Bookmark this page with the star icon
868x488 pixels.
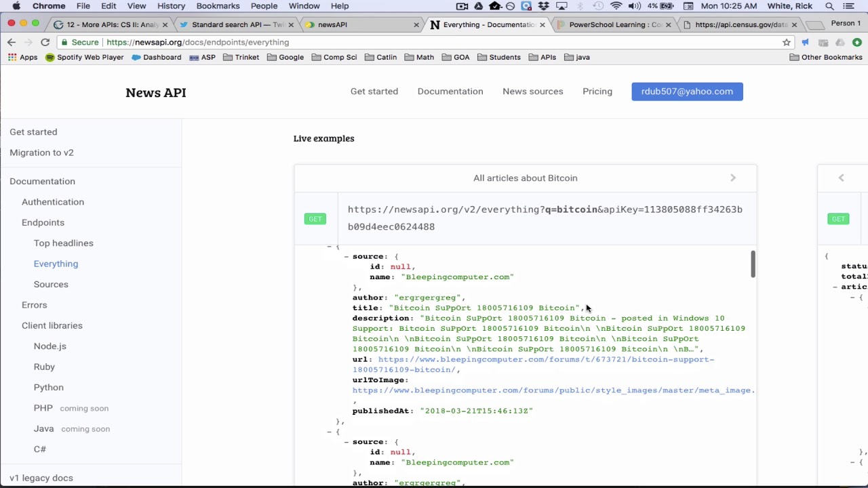(787, 42)
